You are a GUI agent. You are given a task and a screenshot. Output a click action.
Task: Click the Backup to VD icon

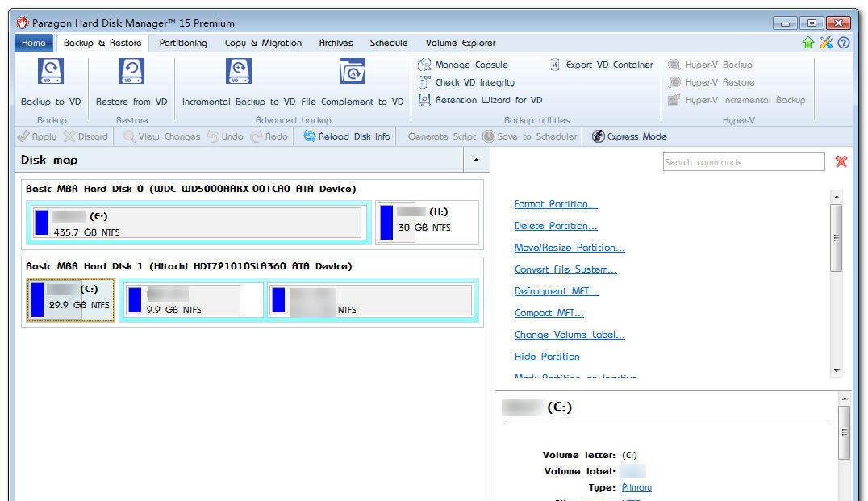pos(50,72)
